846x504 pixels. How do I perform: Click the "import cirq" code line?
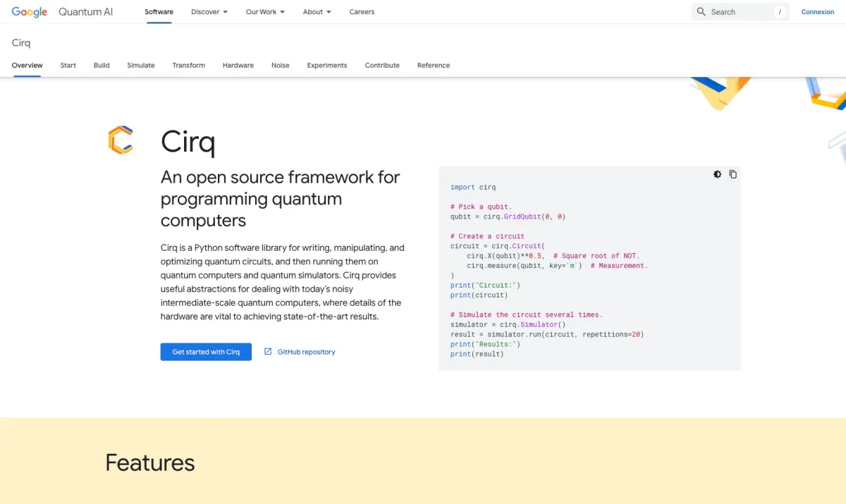pos(473,188)
